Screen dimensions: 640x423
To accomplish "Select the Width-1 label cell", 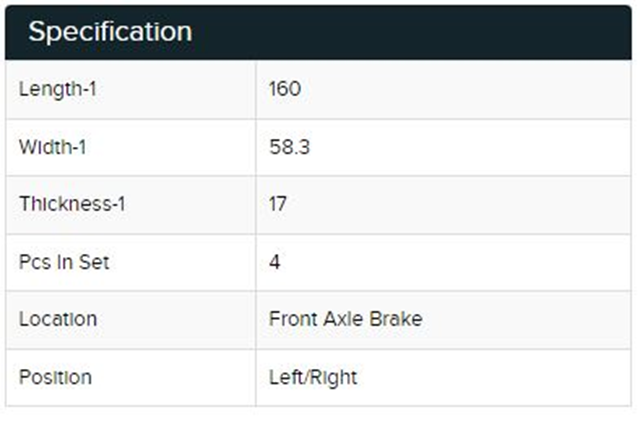I will pyautogui.click(x=53, y=147).
